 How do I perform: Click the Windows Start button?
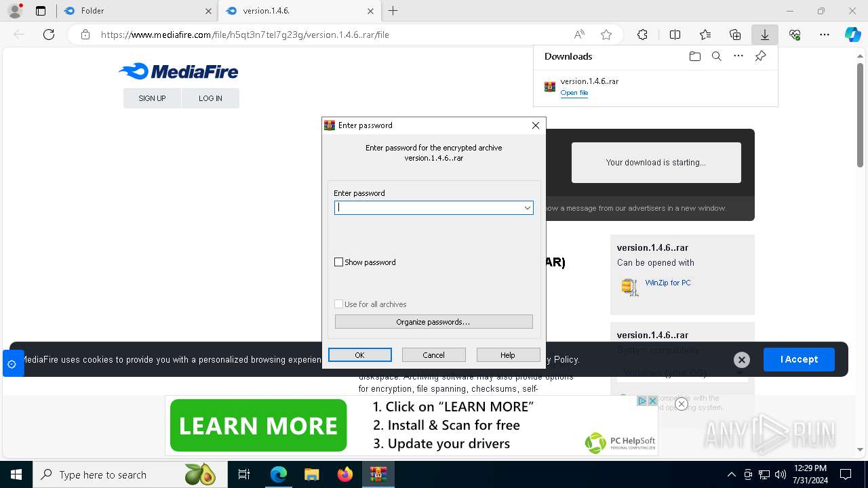[x=16, y=474]
